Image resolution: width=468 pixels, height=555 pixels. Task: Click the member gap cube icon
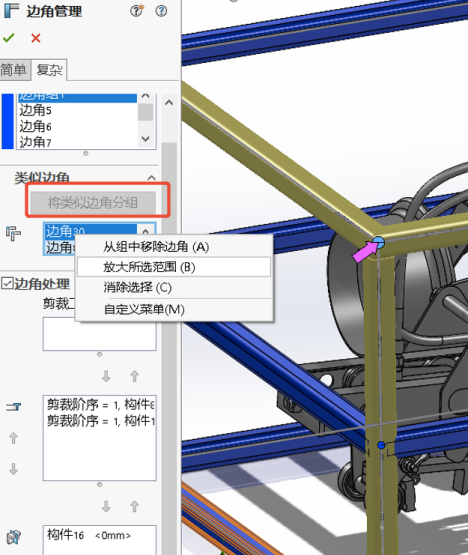coord(14,537)
